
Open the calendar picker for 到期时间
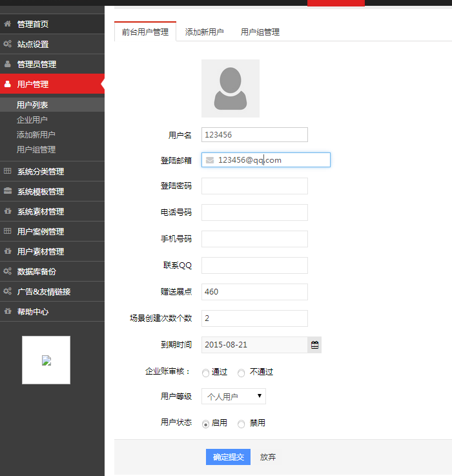[x=315, y=345]
